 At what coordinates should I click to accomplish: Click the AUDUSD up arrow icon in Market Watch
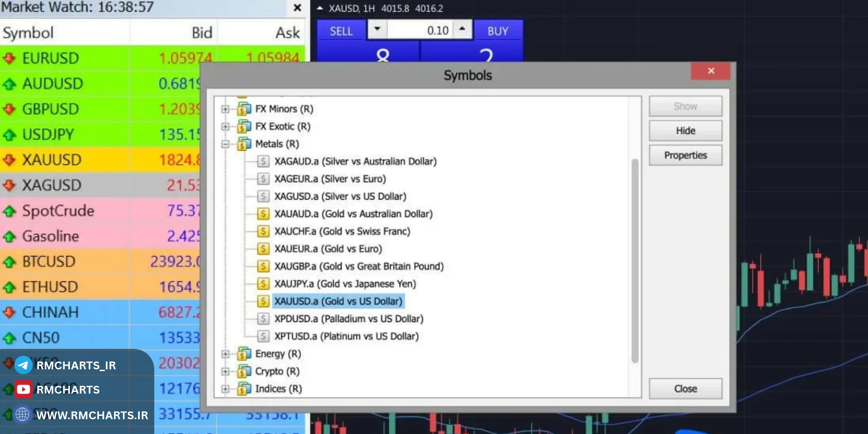point(9,84)
